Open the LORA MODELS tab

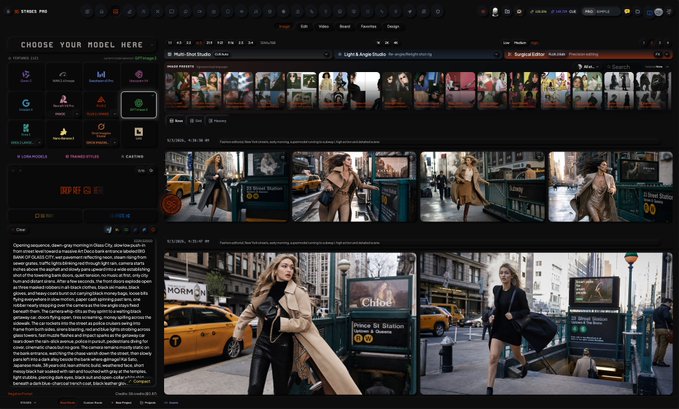pyautogui.click(x=32, y=156)
